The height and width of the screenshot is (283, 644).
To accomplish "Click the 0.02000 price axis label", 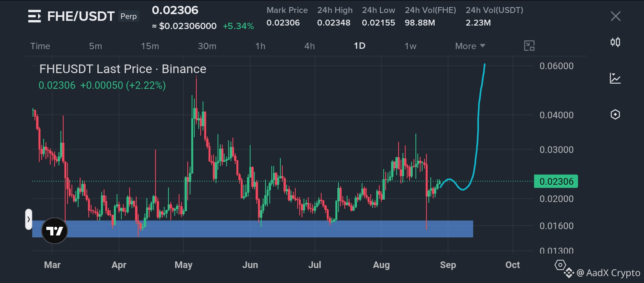I will (x=556, y=199).
